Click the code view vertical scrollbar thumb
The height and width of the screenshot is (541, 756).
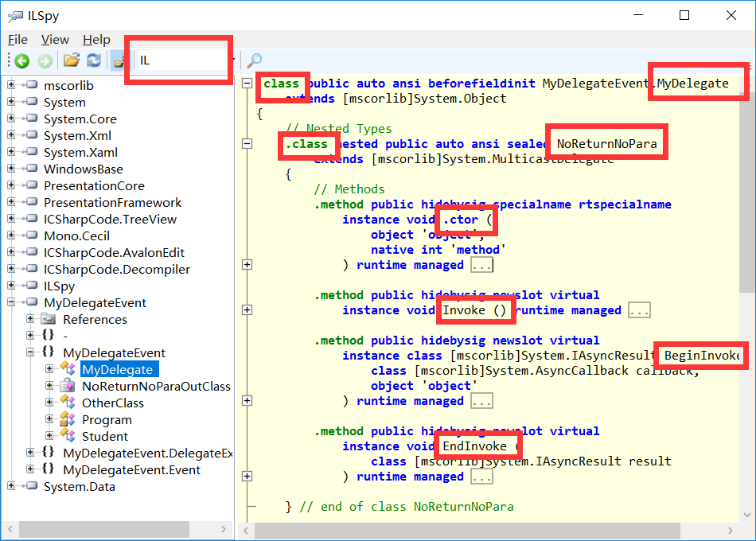747,192
